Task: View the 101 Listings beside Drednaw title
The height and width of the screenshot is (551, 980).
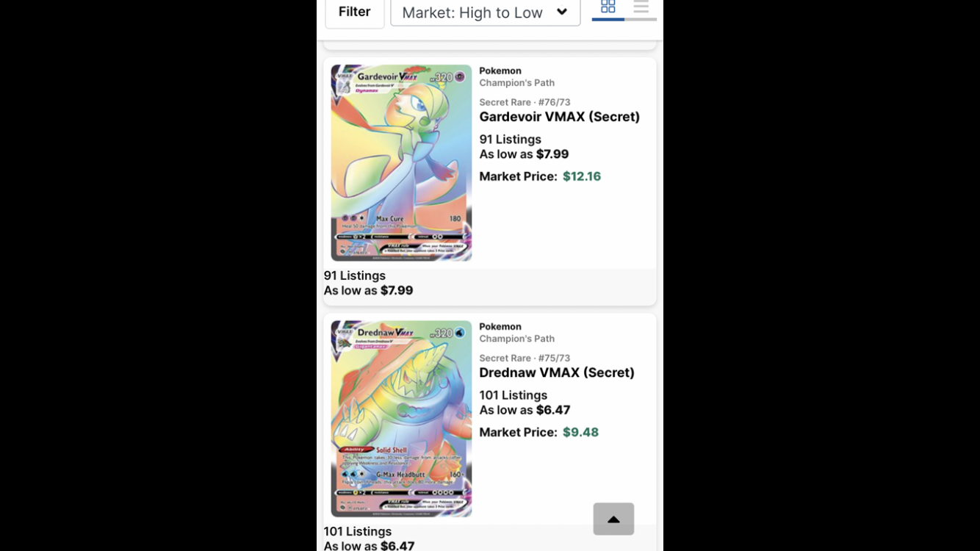Action: (x=514, y=395)
